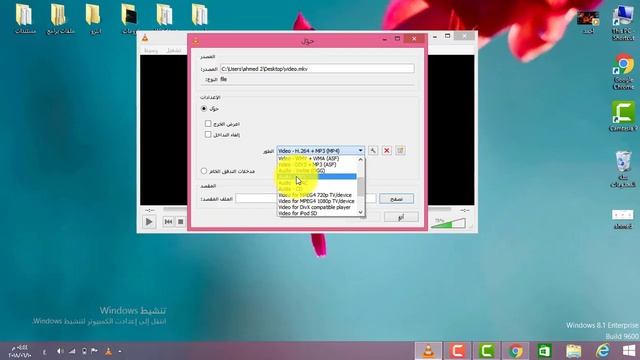Open Action Center flag tray icon
The width and height of the screenshot is (640, 360).
(94, 351)
